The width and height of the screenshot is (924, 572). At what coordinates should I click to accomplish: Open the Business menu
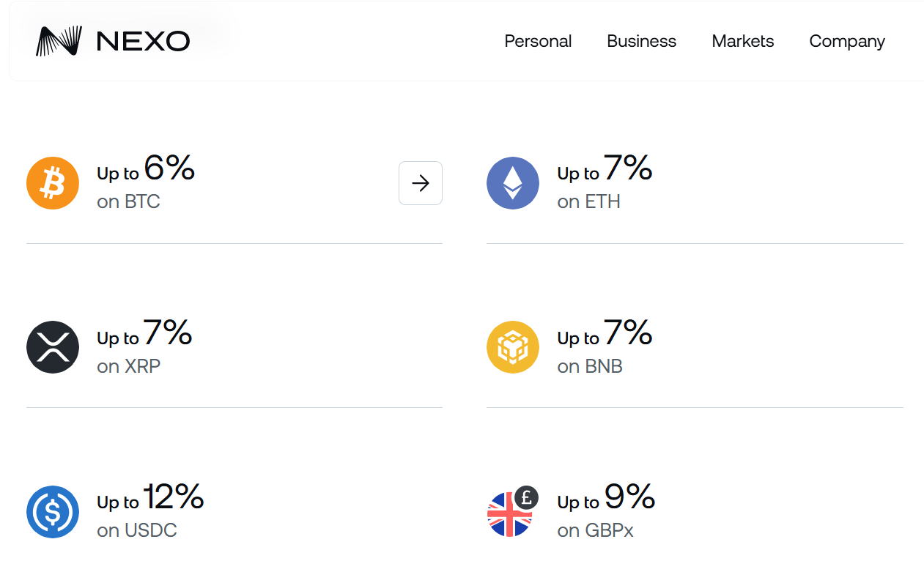coord(641,41)
